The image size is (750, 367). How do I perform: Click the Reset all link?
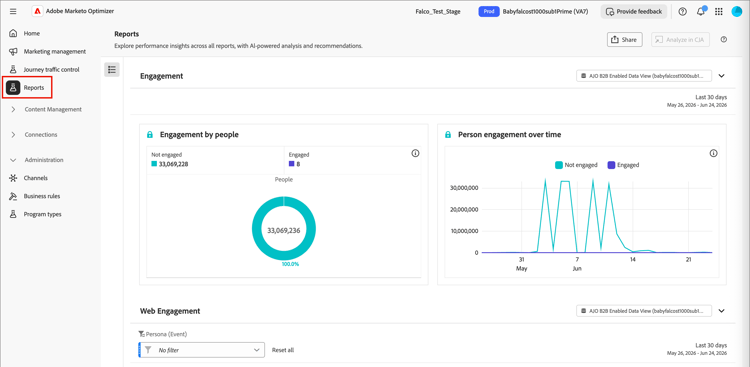click(283, 350)
